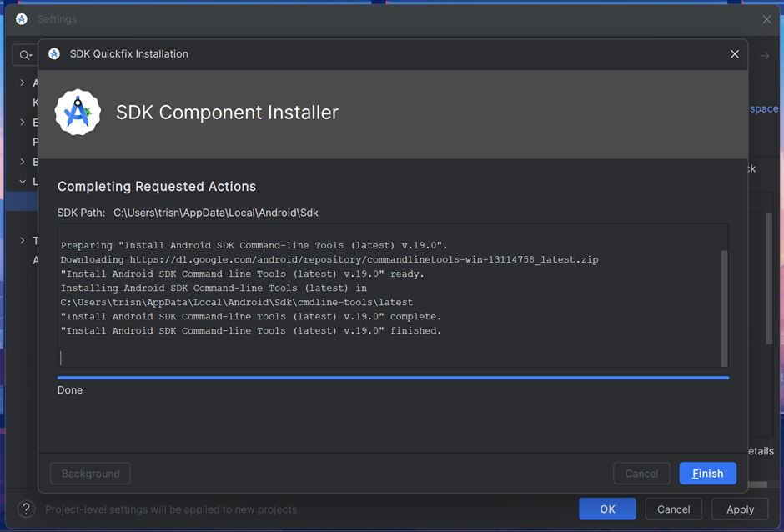This screenshot has width=784, height=532.
Task: Click the 'SDK Quickfix Installation' title bar text
Action: [129, 54]
